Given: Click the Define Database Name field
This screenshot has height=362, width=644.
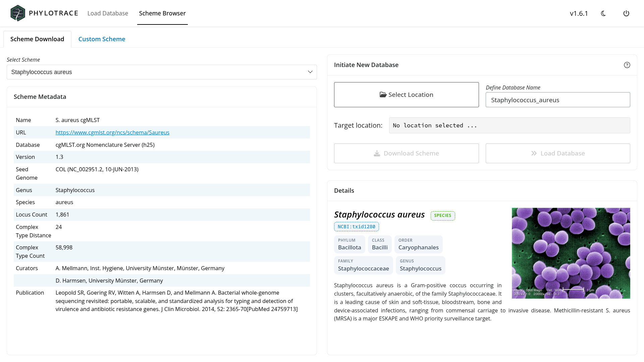Looking at the screenshot, I should (558, 100).
